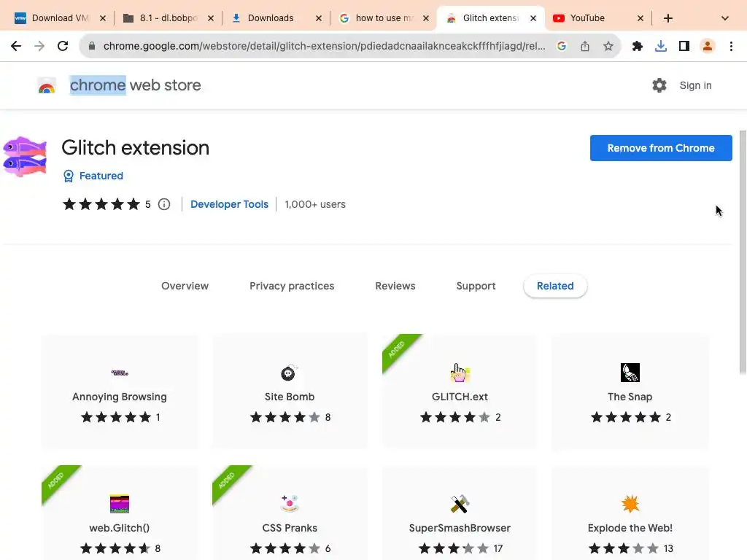
Task: Bookmark this page with the star
Action: pos(608,46)
